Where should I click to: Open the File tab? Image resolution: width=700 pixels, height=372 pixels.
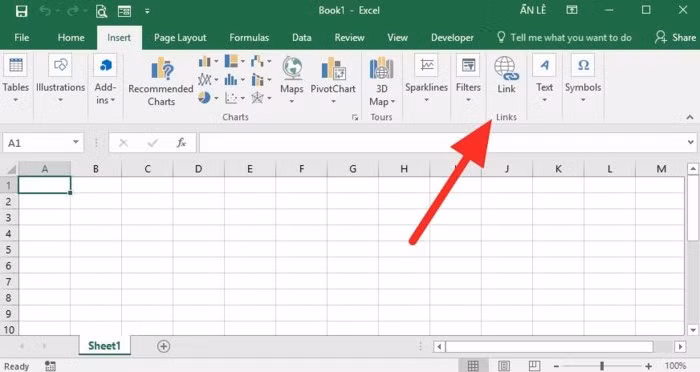coord(21,38)
